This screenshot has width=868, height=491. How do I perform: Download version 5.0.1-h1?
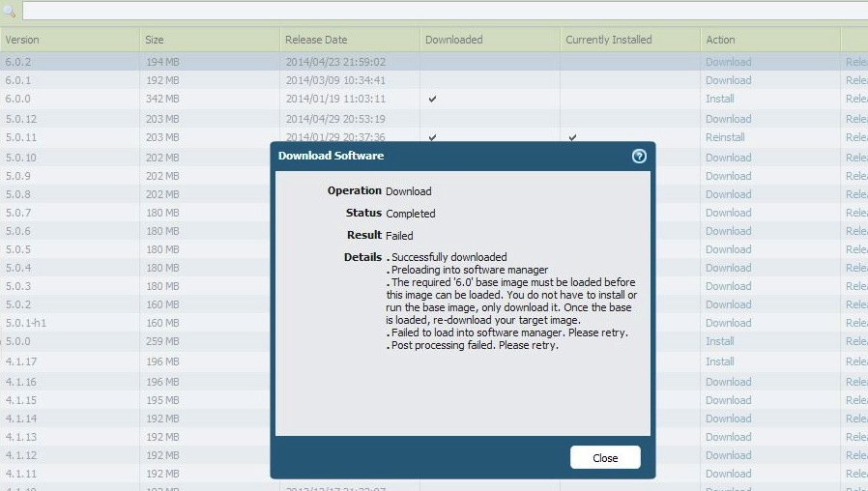729,323
